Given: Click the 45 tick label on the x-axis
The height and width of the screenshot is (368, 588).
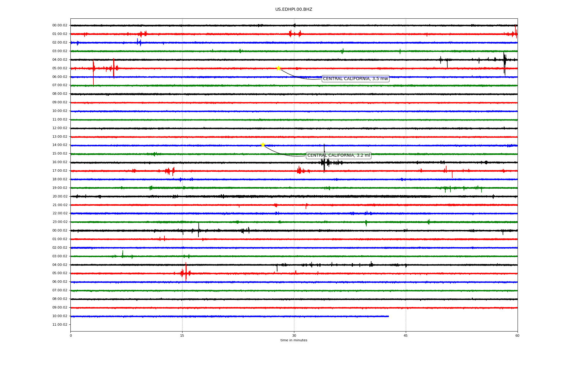Looking at the screenshot, I should pos(406,335).
